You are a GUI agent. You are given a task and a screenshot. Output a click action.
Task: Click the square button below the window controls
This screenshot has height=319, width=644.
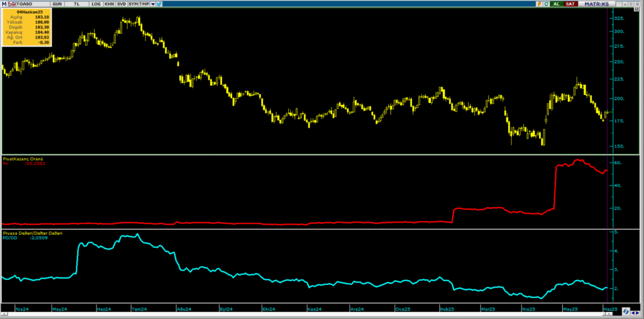636,9
